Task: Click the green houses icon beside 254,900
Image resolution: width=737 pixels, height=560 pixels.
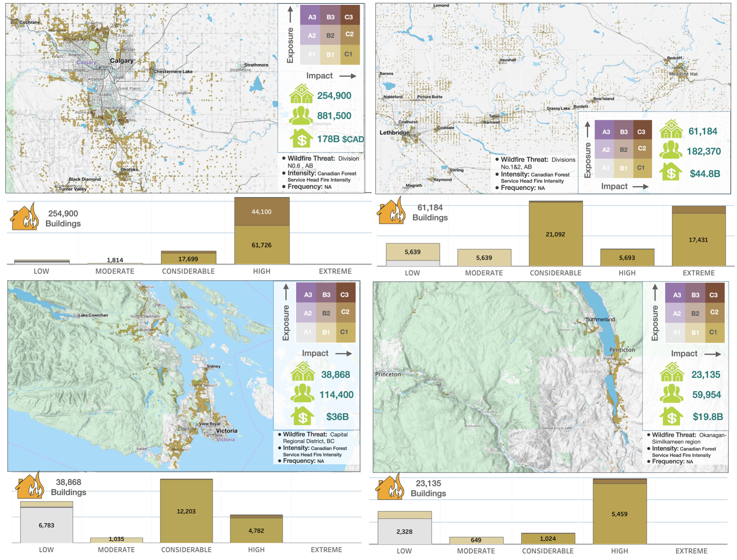Action: (x=301, y=94)
